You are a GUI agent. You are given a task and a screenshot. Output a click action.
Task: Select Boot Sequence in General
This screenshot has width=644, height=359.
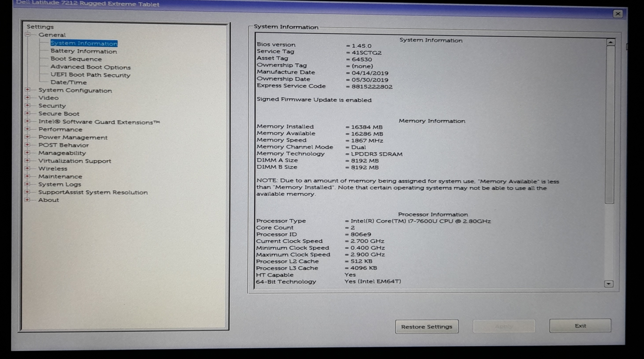76,59
